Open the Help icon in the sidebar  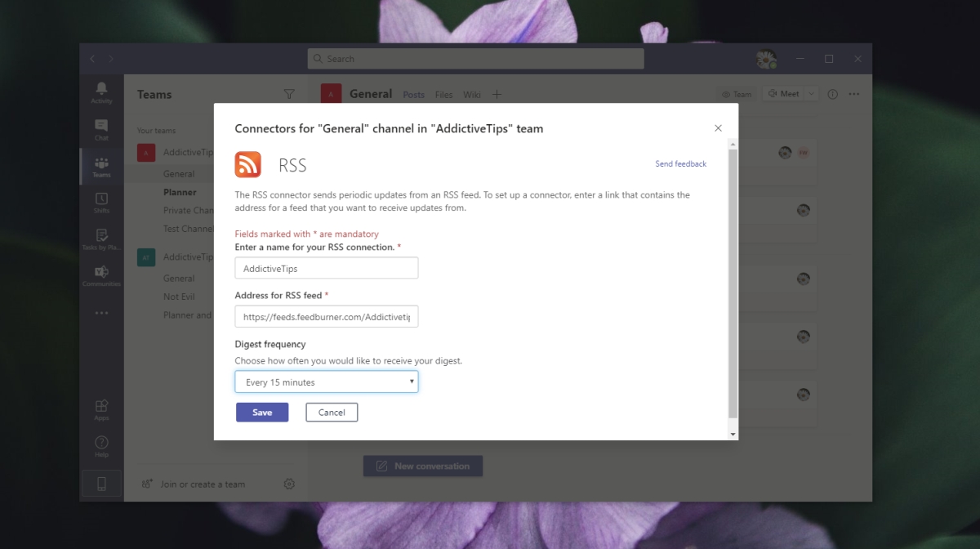point(101,446)
